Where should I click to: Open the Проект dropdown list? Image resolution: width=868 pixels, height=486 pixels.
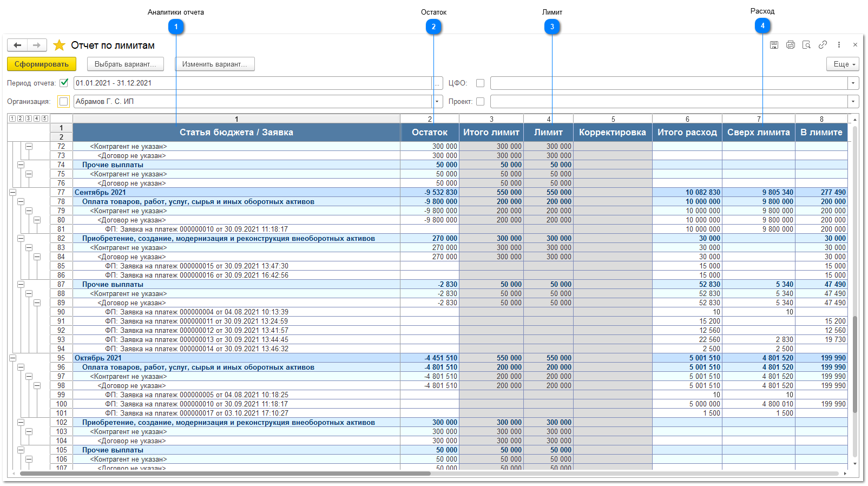tap(853, 101)
